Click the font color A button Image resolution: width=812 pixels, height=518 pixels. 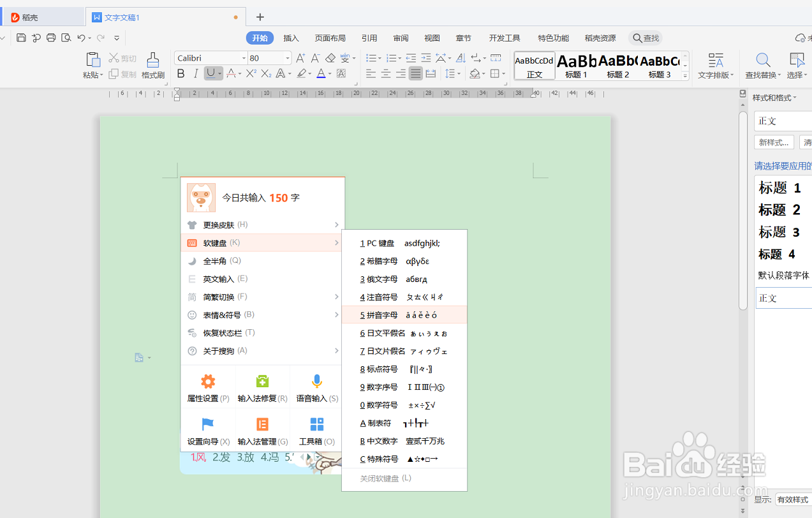[321, 74]
